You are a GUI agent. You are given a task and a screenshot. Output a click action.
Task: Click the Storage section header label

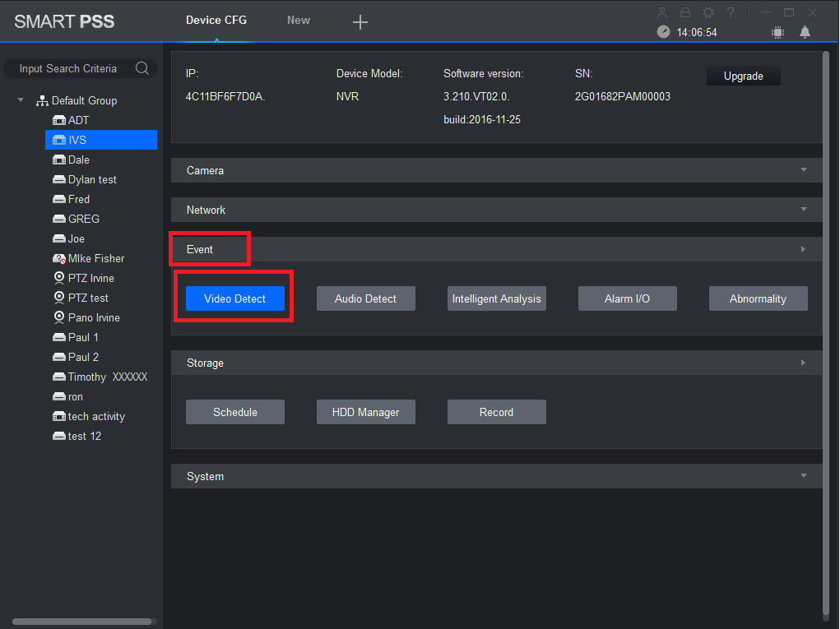[x=205, y=363]
